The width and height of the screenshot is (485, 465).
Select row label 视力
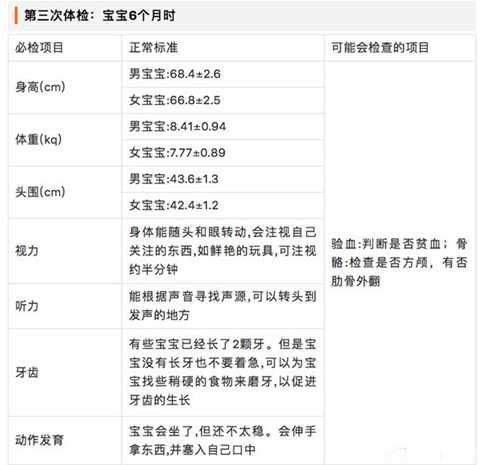[27, 251]
